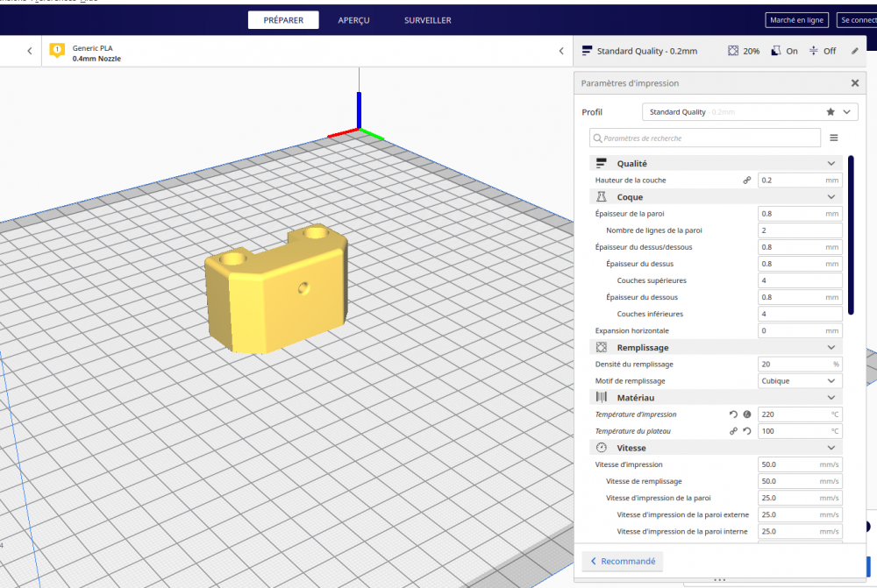Switch to the SURVEILLER tab
Image resolution: width=877 pixels, height=588 pixels.
[x=428, y=20]
